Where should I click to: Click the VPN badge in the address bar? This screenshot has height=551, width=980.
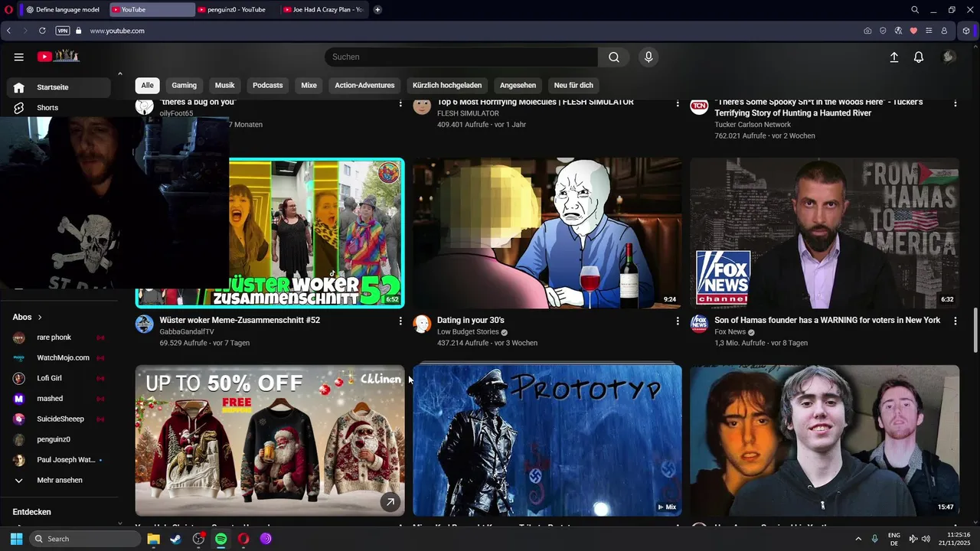coord(63,31)
